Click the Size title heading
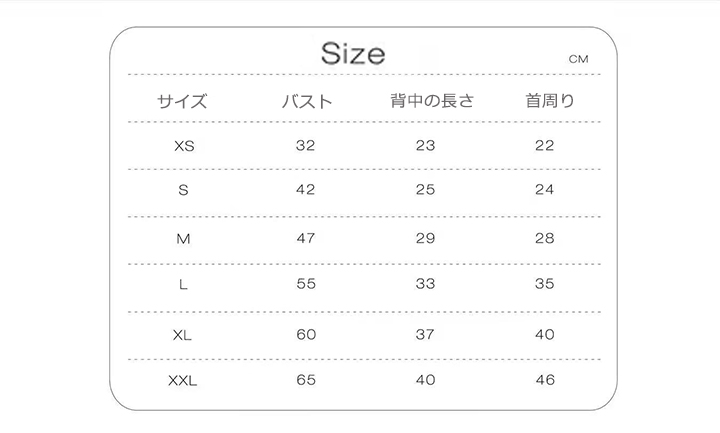The width and height of the screenshot is (720, 433). coord(352,53)
